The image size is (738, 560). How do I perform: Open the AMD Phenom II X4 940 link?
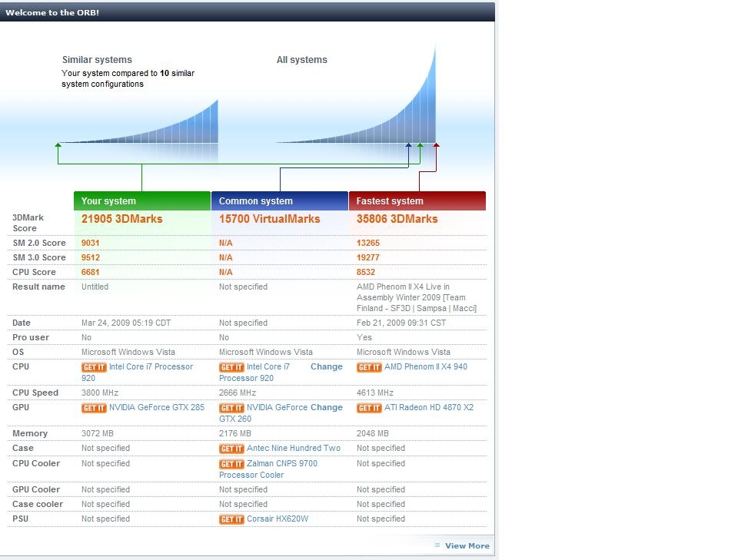click(x=426, y=366)
